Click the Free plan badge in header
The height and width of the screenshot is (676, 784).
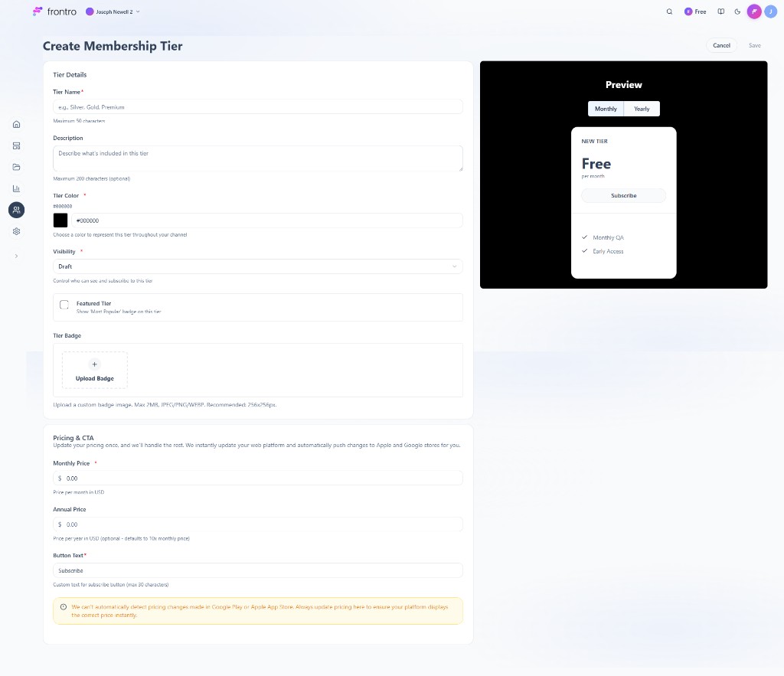click(x=695, y=12)
